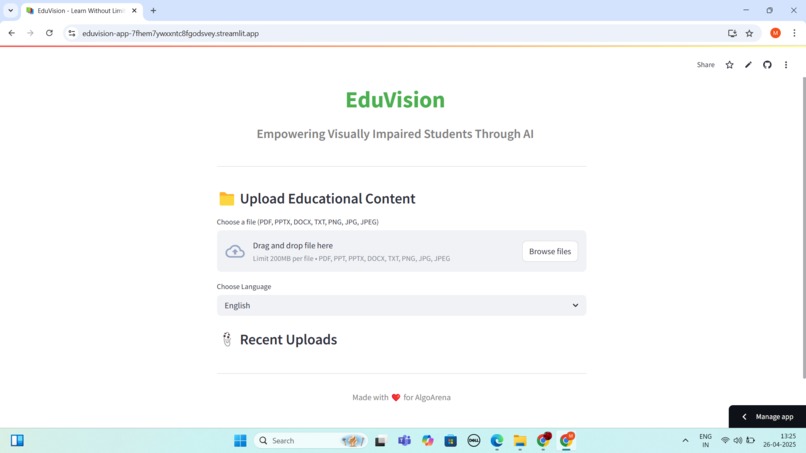Viewport: 806px width, 453px height.
Task: Open Chrome three-dot menu
Action: [794, 33]
